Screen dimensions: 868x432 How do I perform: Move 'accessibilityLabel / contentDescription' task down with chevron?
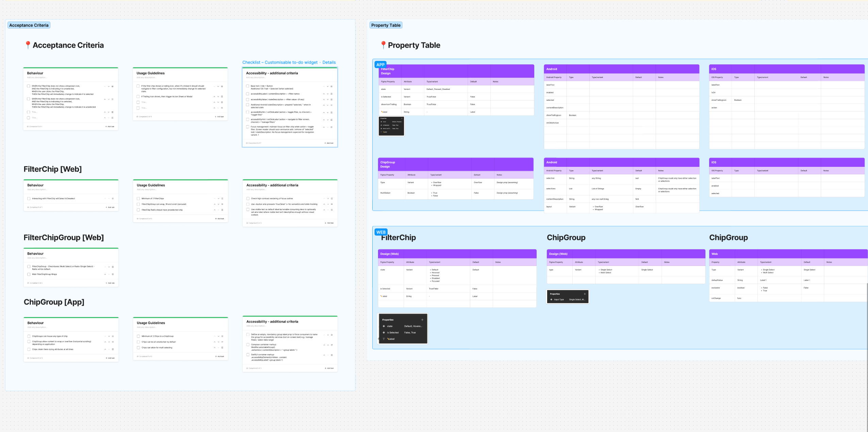click(x=328, y=94)
